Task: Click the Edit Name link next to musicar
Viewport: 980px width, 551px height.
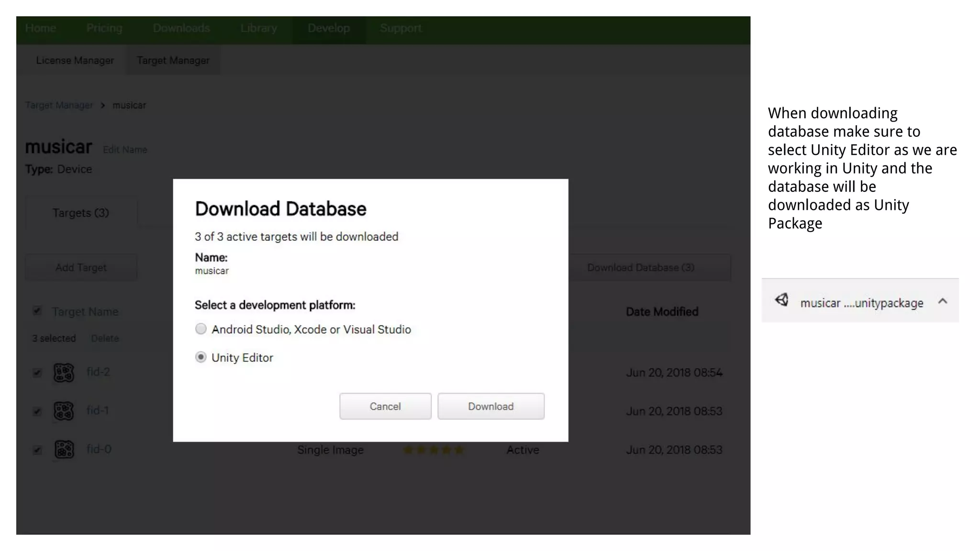Action: pos(125,150)
